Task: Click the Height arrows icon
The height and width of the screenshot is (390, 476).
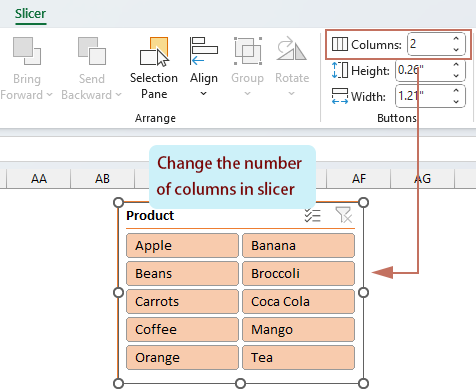Action: click(x=340, y=70)
